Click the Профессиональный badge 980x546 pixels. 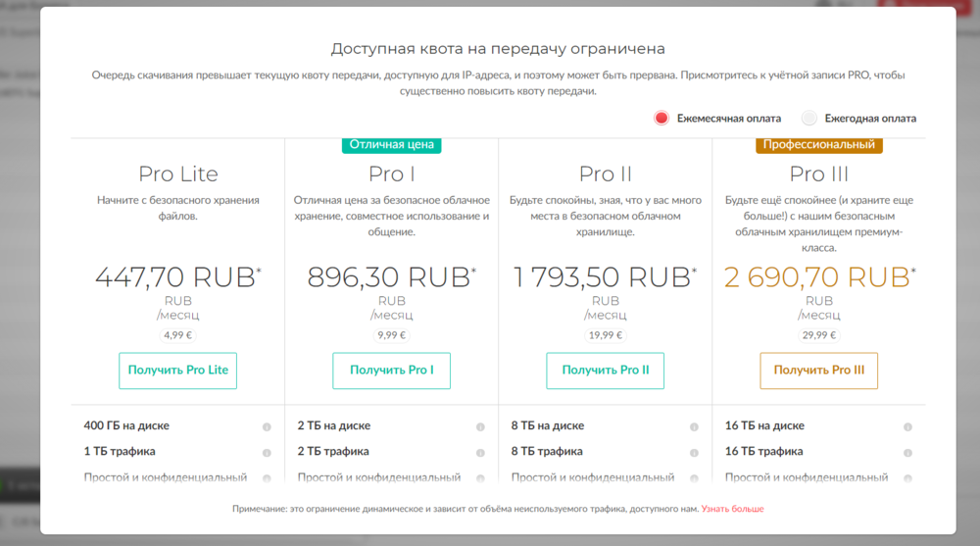point(818,144)
